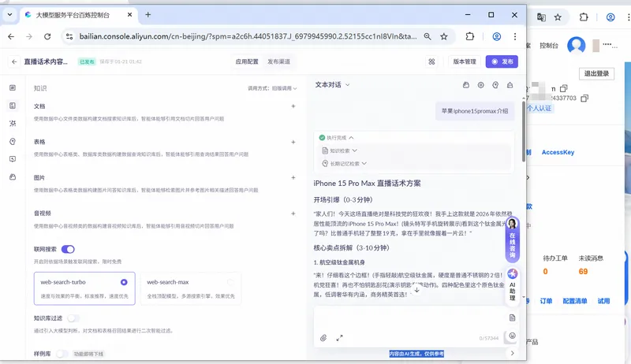Click the box icon in chat panel header
The height and width of the screenshot is (364, 631).
click(x=466, y=85)
